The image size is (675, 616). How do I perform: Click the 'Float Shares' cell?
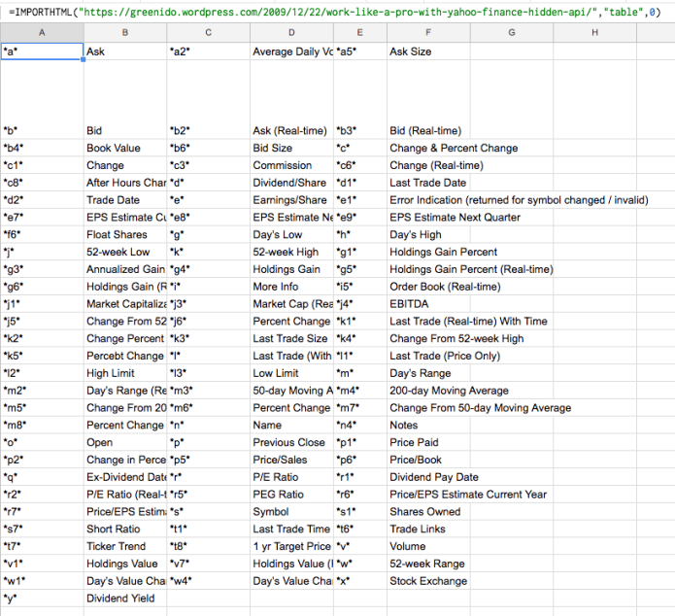click(125, 234)
